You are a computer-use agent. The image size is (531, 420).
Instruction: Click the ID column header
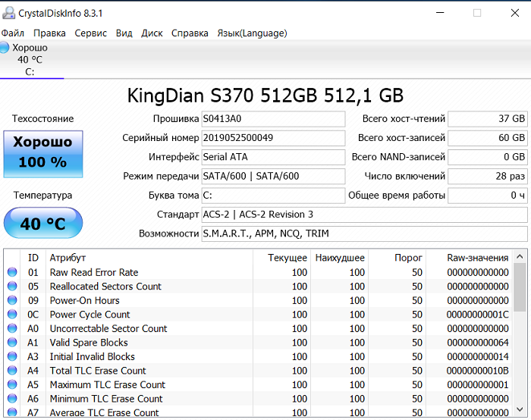pos(33,258)
